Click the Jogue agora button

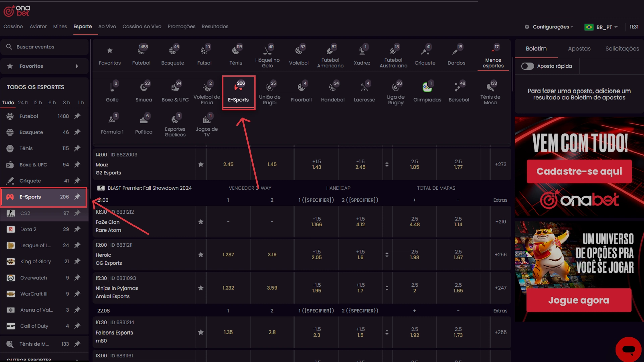pyautogui.click(x=579, y=300)
